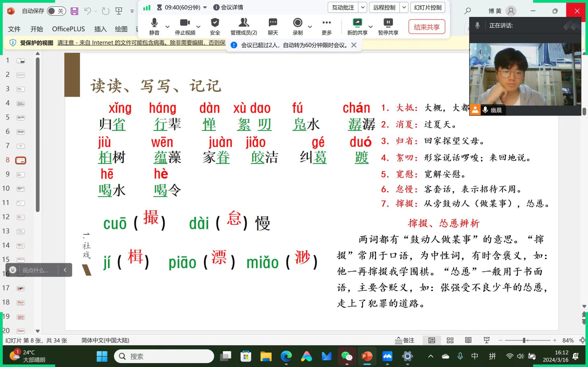
Task: Expand the meeting timer dropdown
Action: coord(205,7)
